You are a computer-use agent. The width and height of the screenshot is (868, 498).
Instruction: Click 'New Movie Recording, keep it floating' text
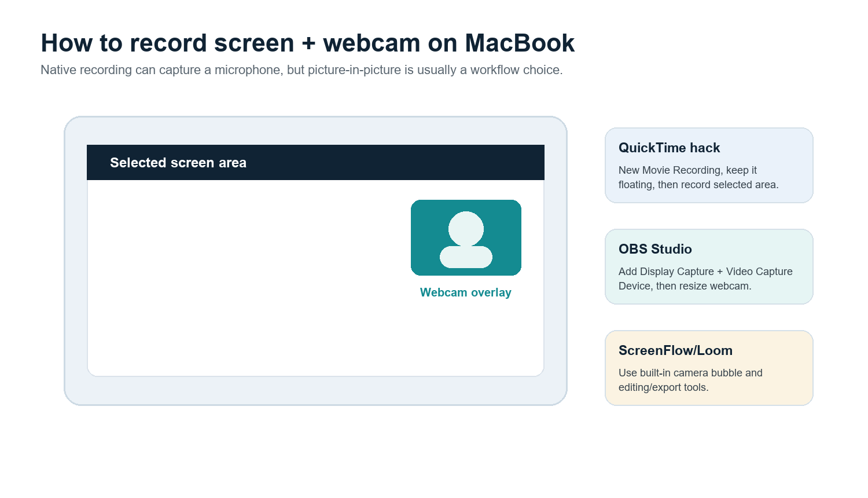698,177
